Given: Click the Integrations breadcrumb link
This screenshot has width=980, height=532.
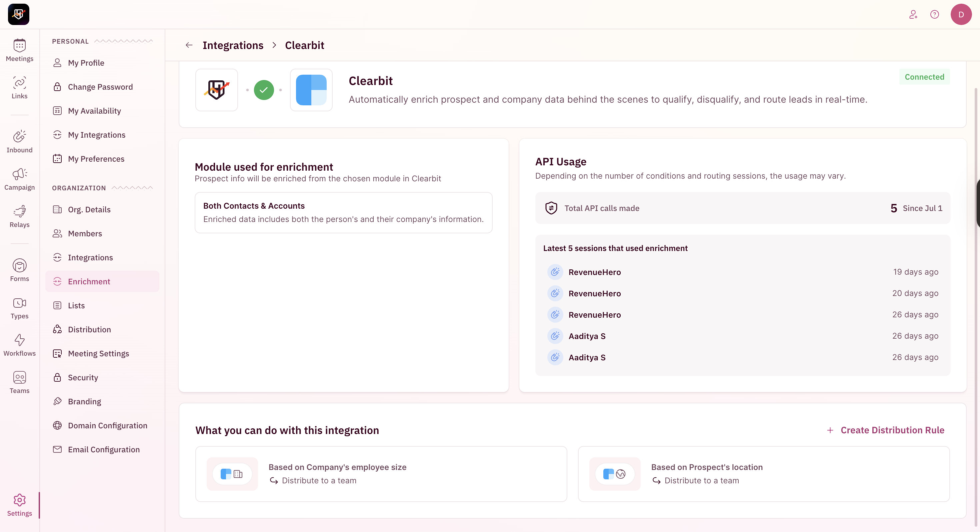Looking at the screenshot, I should coord(233,45).
